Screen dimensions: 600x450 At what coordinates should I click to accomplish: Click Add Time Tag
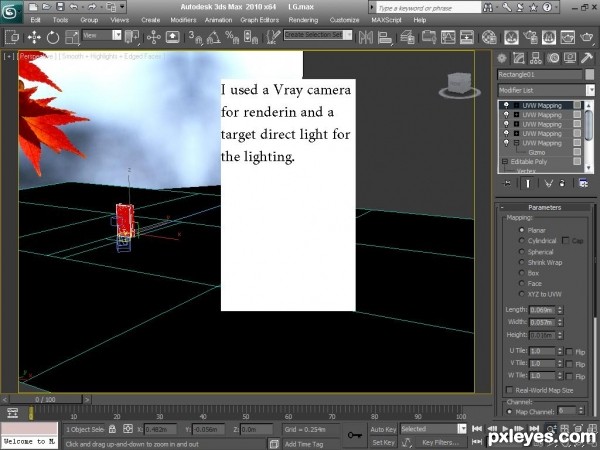point(304,444)
